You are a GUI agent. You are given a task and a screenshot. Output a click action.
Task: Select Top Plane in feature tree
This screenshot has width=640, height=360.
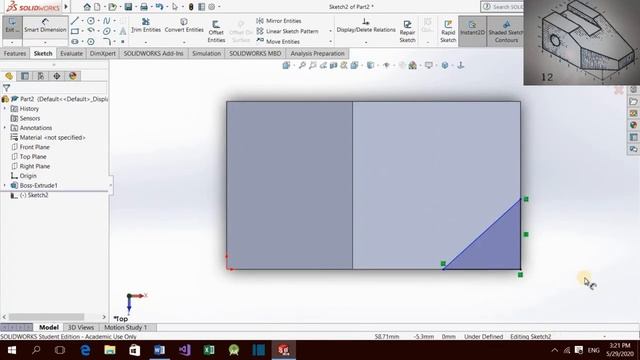coord(33,157)
